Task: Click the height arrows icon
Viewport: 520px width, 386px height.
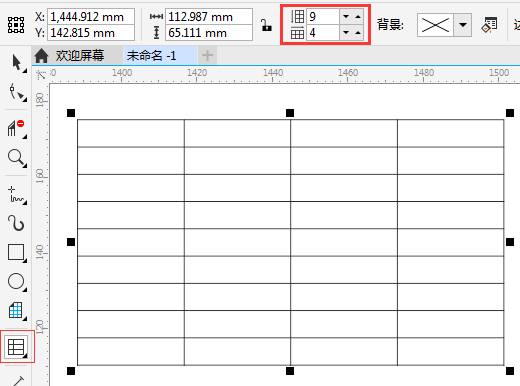Action: pyautogui.click(x=156, y=33)
